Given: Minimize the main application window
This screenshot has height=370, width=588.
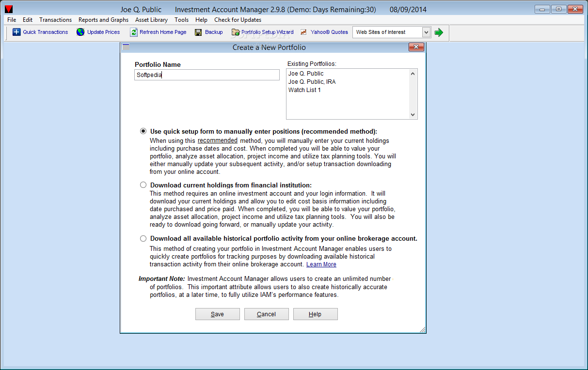Looking at the screenshot, I should pyautogui.click(x=542, y=9).
